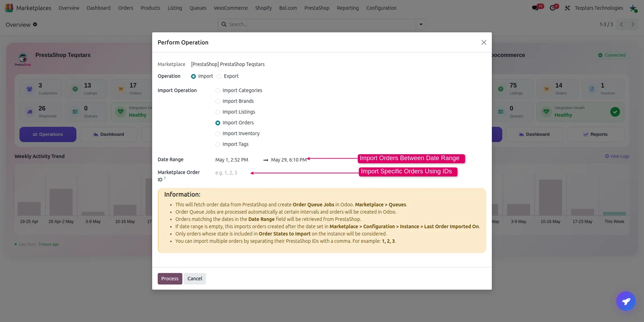Open the debug tools wrench icon
This screenshot has width=644, height=322.
coord(567,8)
